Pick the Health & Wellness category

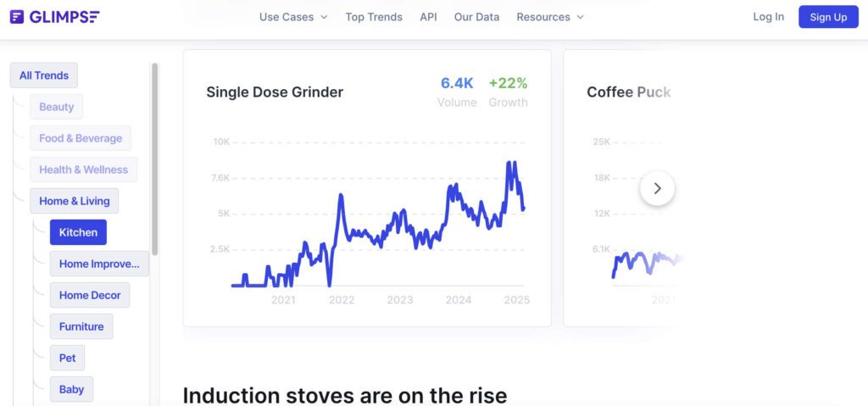tap(83, 170)
